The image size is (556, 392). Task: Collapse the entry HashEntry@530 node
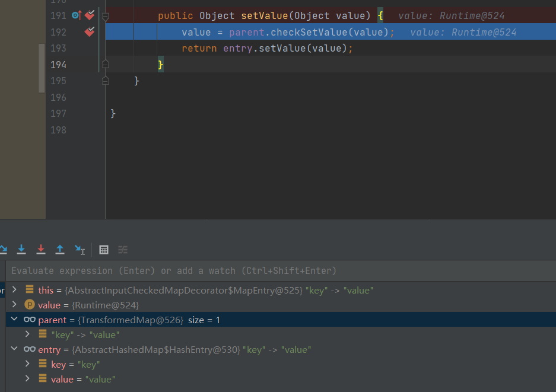pyautogui.click(x=15, y=349)
